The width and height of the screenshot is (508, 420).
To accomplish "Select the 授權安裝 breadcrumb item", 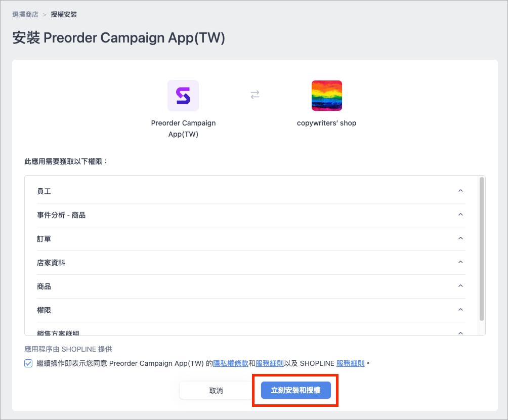I will 64,15.
